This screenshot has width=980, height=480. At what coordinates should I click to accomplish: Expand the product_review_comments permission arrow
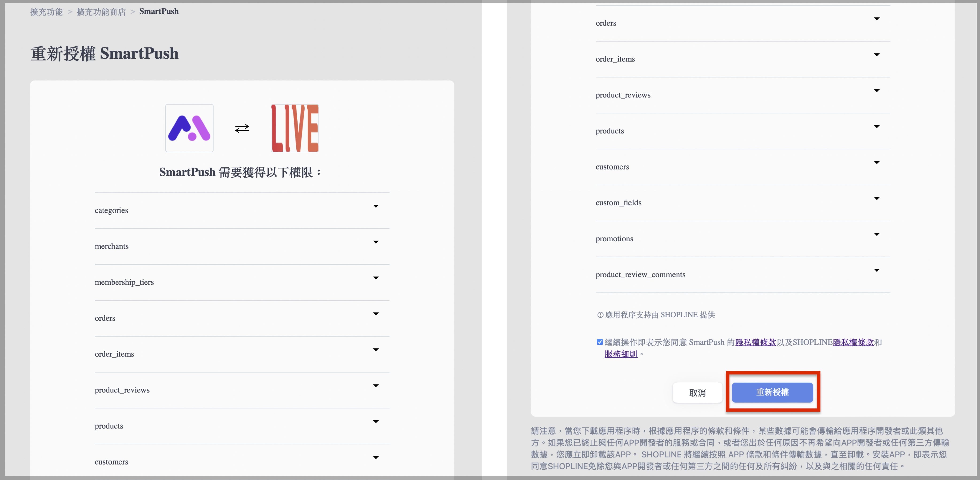[876, 270]
